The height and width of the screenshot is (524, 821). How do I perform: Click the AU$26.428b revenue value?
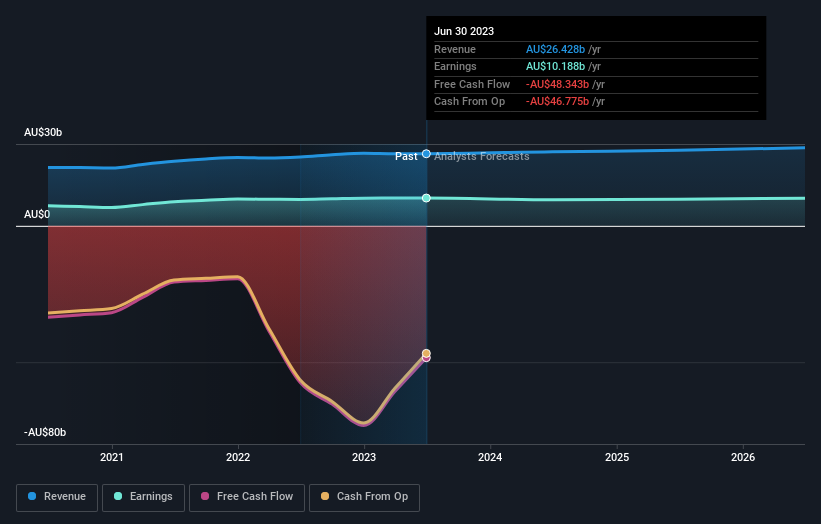[555, 49]
